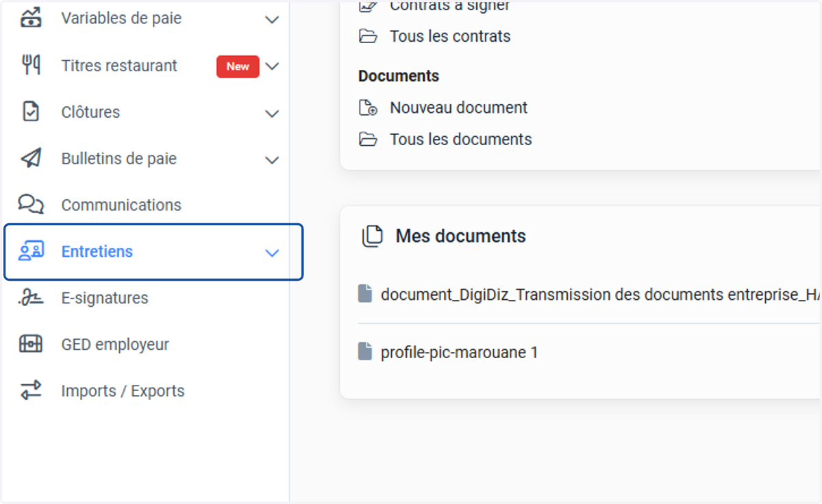Click the E-signatures signature icon
This screenshot has width=822, height=504.
[x=31, y=298]
